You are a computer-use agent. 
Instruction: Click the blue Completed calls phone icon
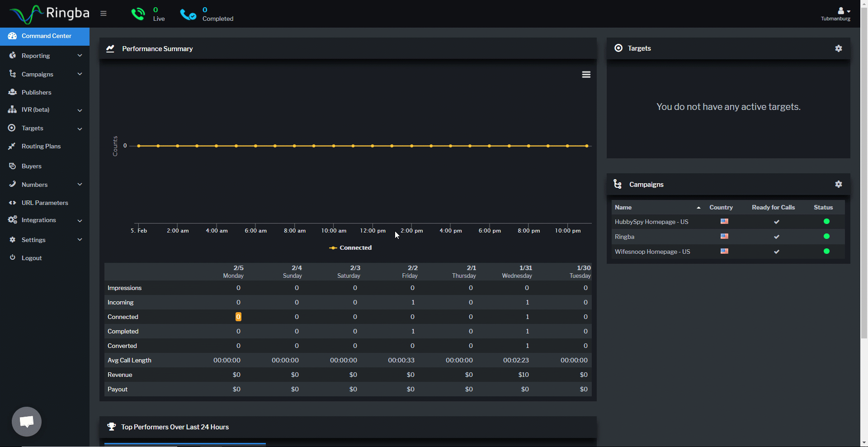coord(188,14)
